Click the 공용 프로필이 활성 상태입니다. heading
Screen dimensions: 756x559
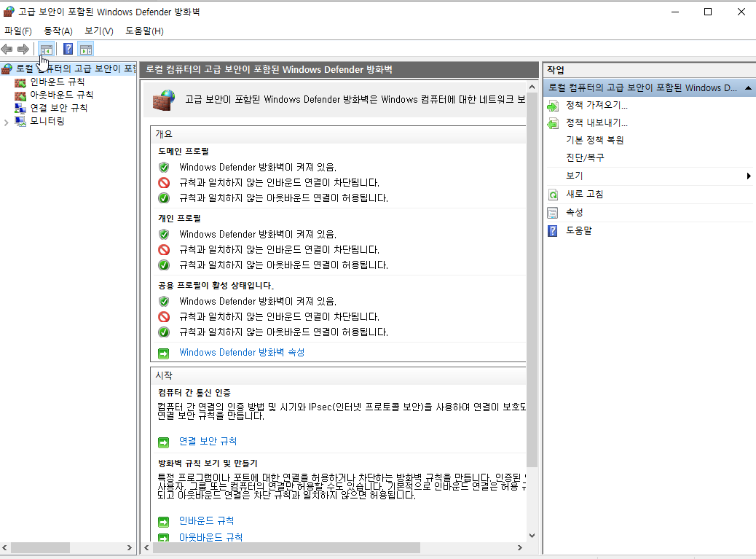(x=216, y=286)
